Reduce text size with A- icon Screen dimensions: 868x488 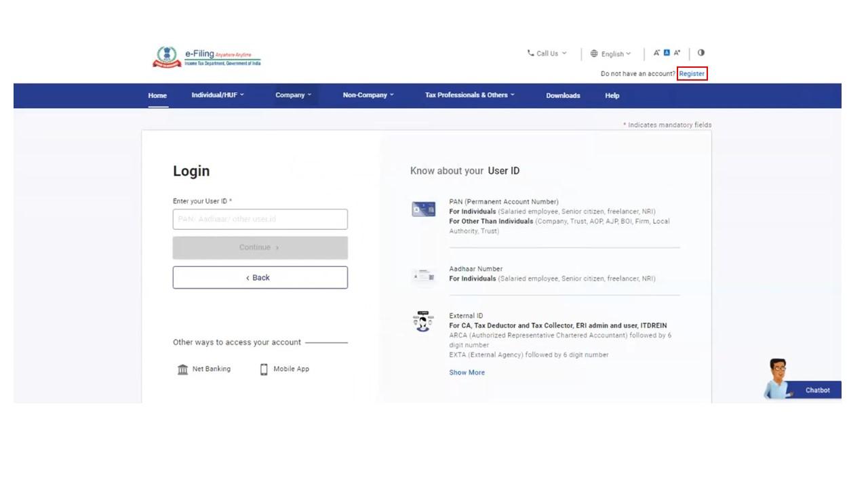click(x=658, y=54)
